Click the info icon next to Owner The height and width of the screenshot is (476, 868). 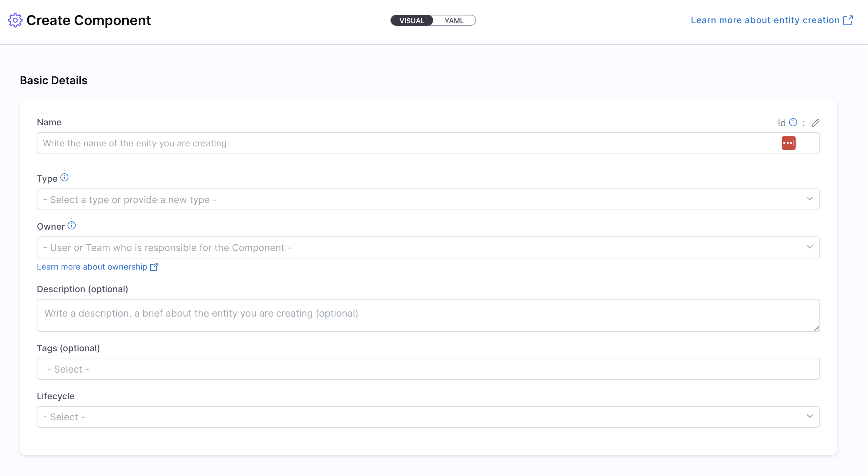click(72, 226)
